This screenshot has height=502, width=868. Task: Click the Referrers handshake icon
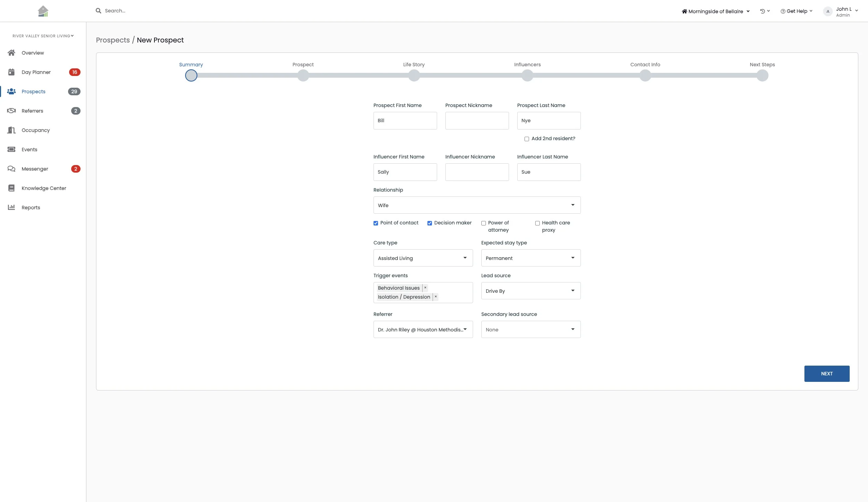pos(11,111)
